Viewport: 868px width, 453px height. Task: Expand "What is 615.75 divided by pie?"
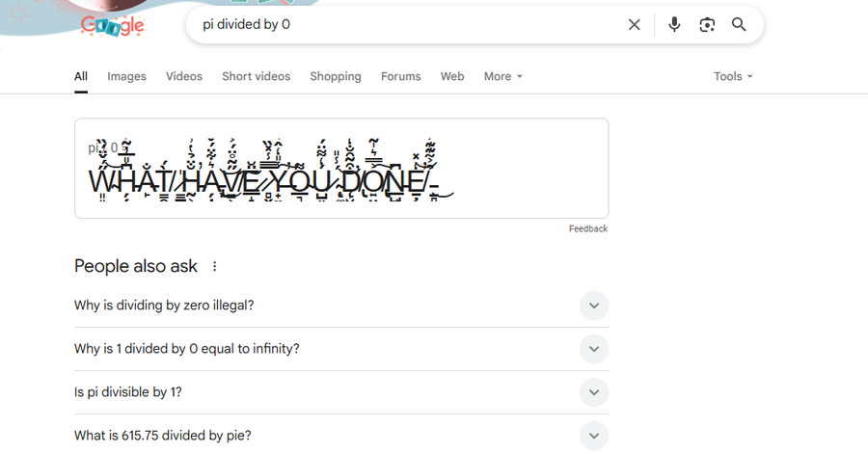[594, 436]
